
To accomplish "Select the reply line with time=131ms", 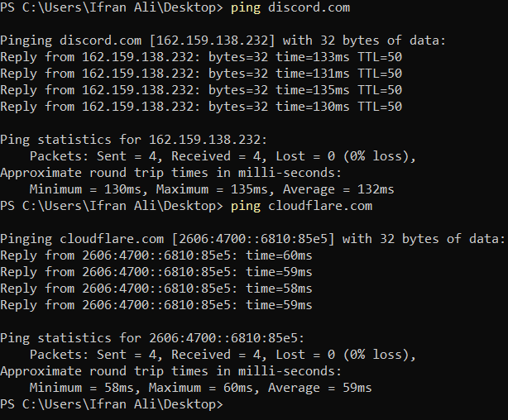I will (201, 74).
